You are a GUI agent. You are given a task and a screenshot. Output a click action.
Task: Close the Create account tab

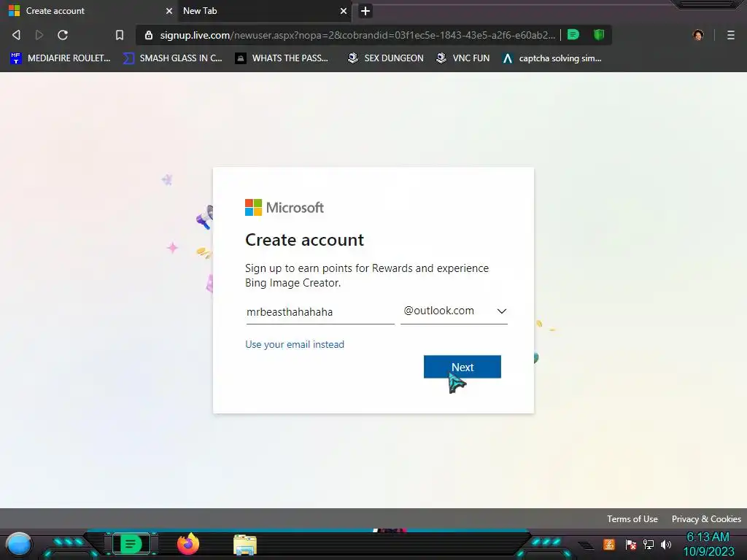coord(169,11)
